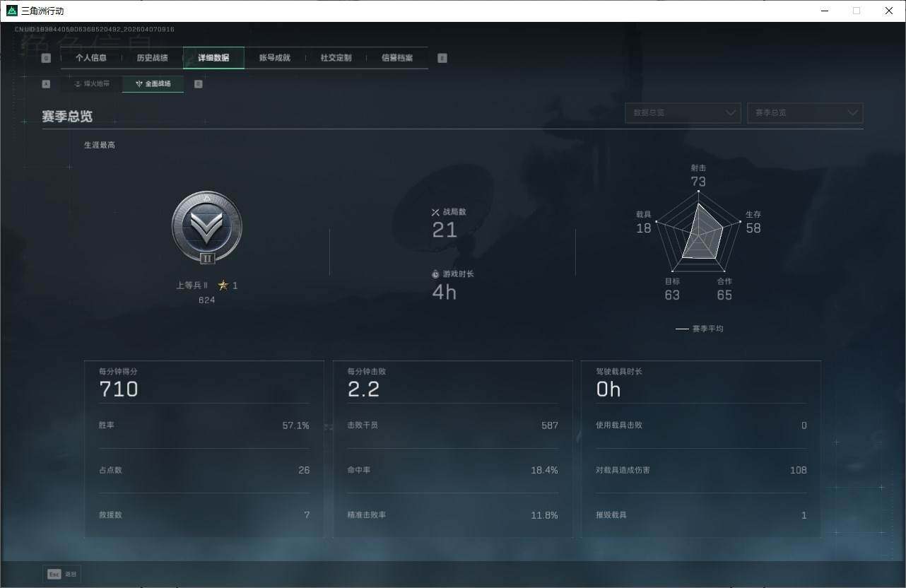
Task: Switch to the 烽火地带 mode tab
Action: pyautogui.click(x=92, y=84)
